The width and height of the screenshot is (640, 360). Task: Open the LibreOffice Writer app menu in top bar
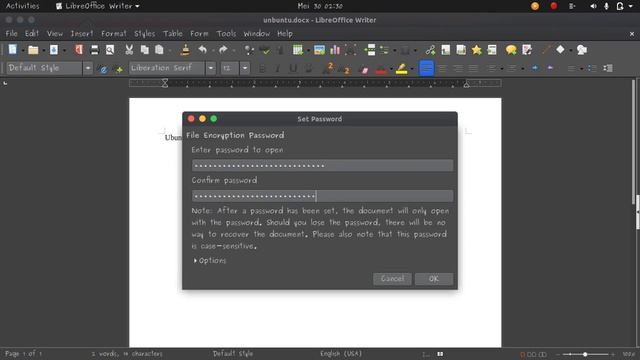coord(98,6)
